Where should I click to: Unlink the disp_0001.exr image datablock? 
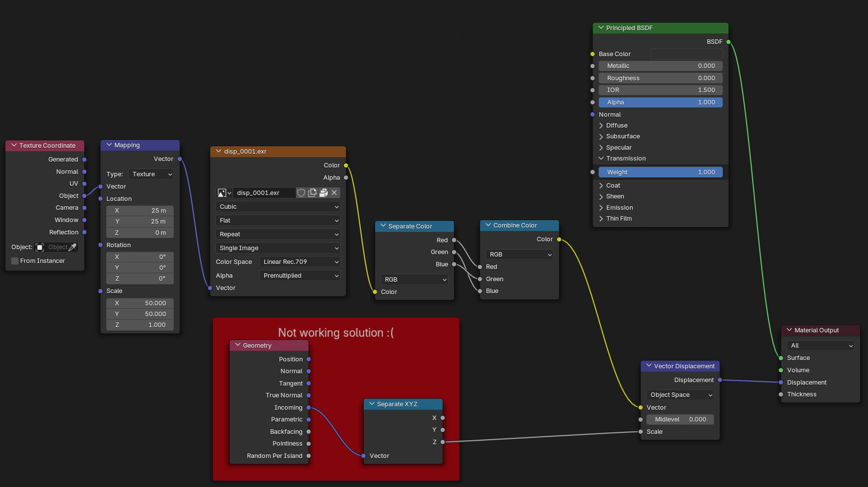pyautogui.click(x=334, y=193)
